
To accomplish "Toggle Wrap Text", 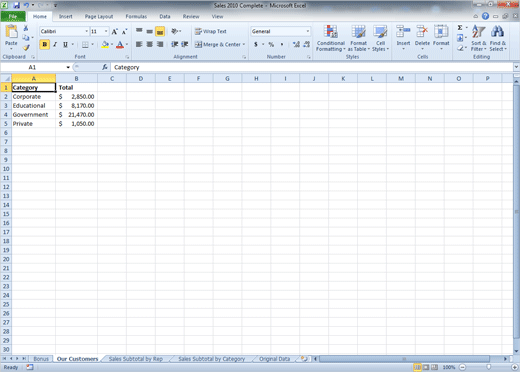I will pos(211,31).
